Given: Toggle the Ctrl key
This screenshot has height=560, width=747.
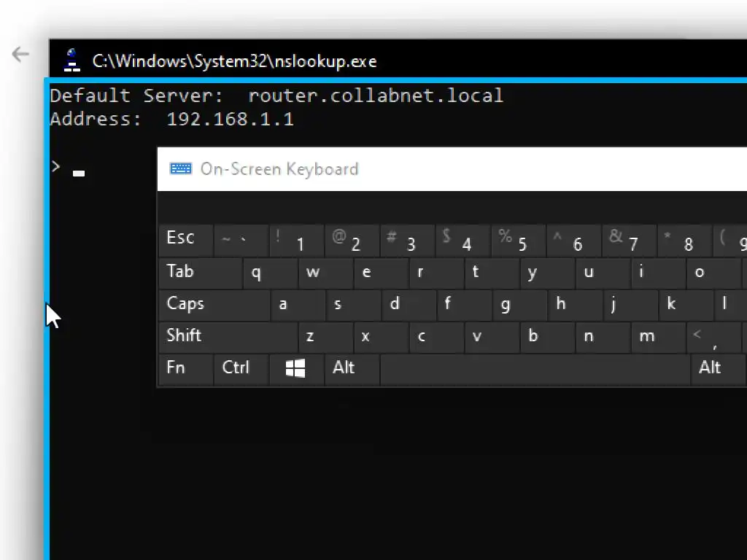Looking at the screenshot, I should (x=241, y=368).
